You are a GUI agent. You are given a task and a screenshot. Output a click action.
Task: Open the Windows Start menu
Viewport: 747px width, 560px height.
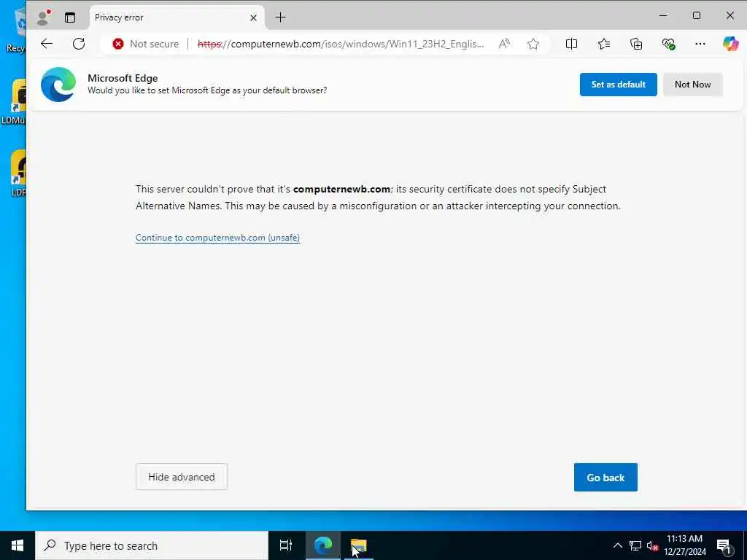click(18, 545)
